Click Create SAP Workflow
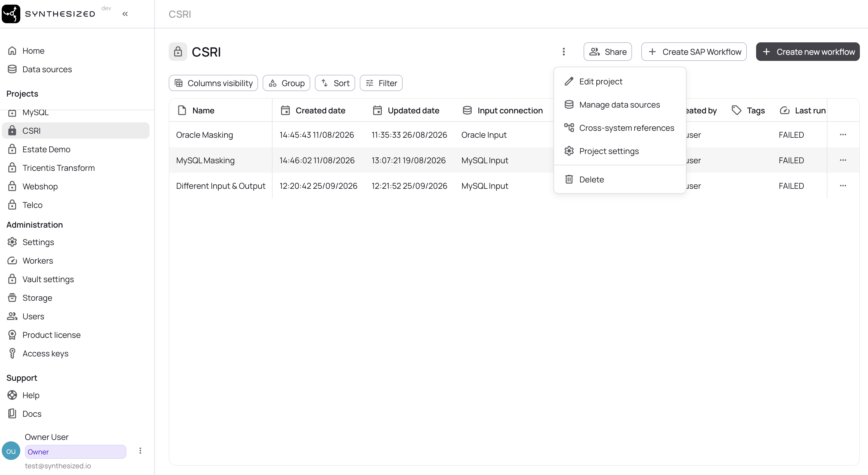868x475 pixels. (694, 52)
